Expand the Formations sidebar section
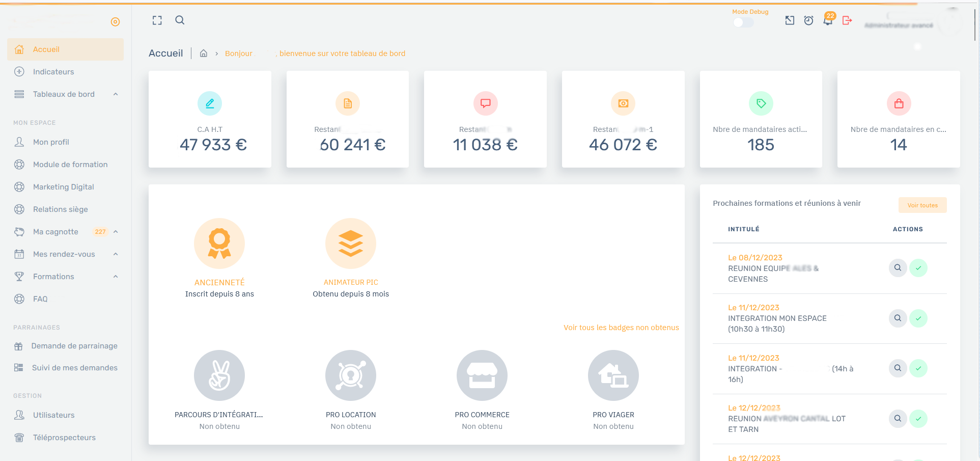980x461 pixels. (x=116, y=277)
